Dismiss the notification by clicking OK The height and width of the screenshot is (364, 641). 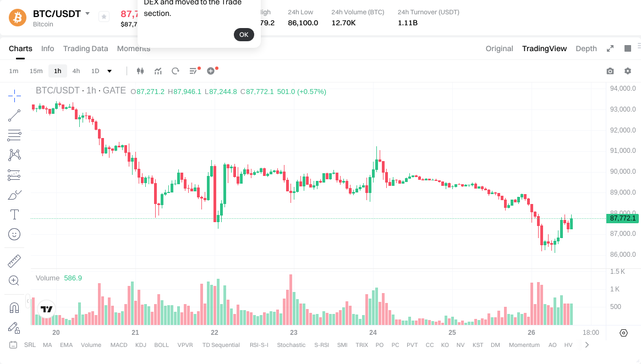pyautogui.click(x=244, y=34)
